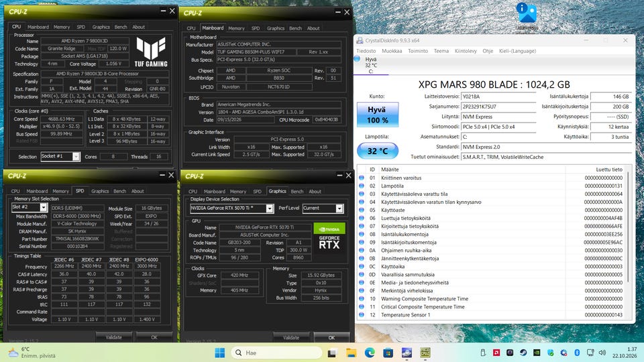Open the Kiintolevy menu in CrystalDiskInfo
The height and width of the screenshot is (362, 644).
466,51
